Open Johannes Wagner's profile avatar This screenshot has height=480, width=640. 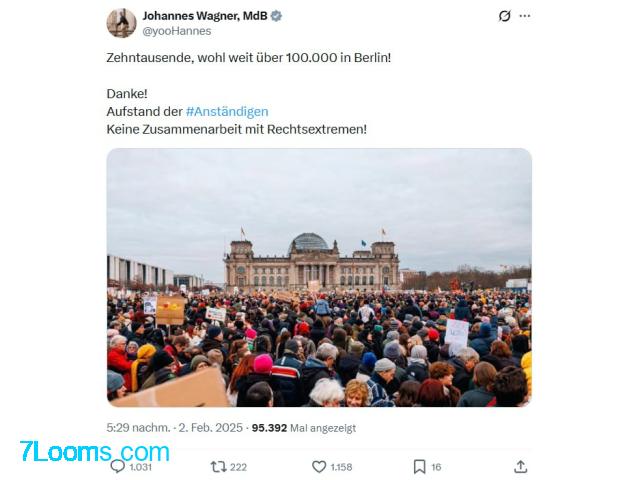tap(121, 23)
